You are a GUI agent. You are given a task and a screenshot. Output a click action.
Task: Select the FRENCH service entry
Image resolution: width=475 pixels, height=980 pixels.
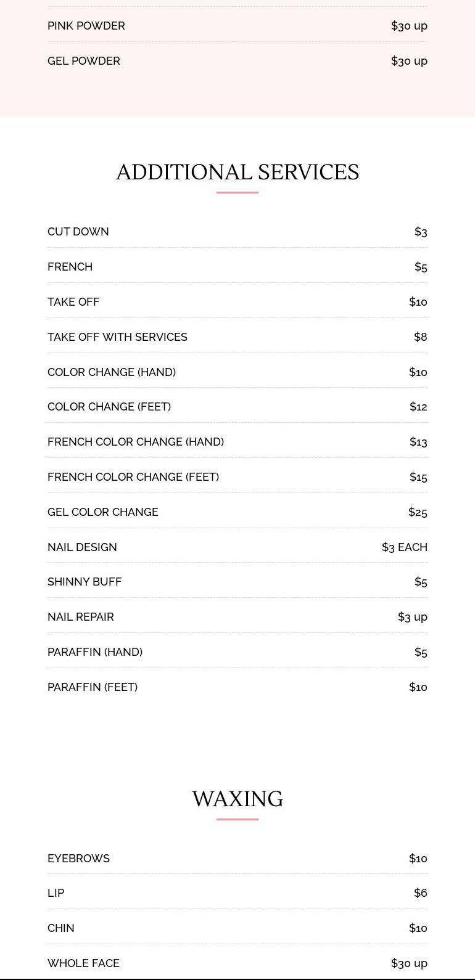click(x=70, y=267)
